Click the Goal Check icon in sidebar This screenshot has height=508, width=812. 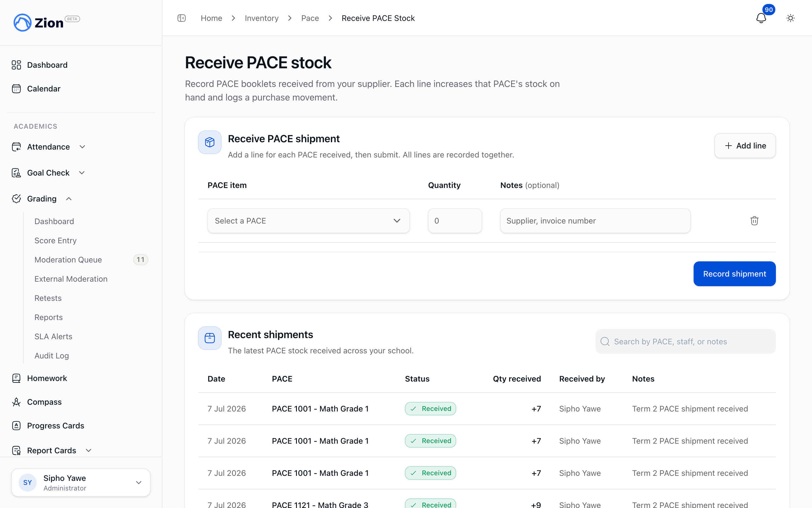coord(16,173)
